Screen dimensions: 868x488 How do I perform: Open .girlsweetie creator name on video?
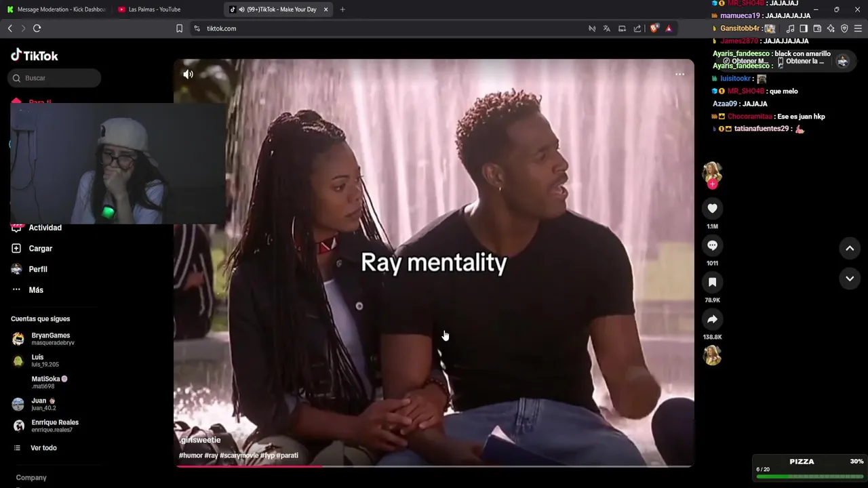pyautogui.click(x=200, y=440)
